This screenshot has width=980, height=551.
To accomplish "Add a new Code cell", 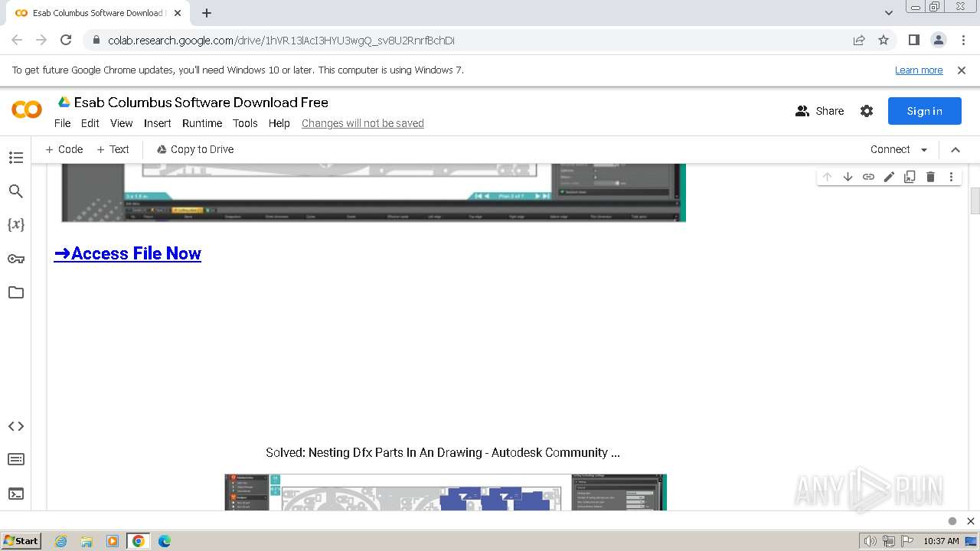I will [64, 149].
